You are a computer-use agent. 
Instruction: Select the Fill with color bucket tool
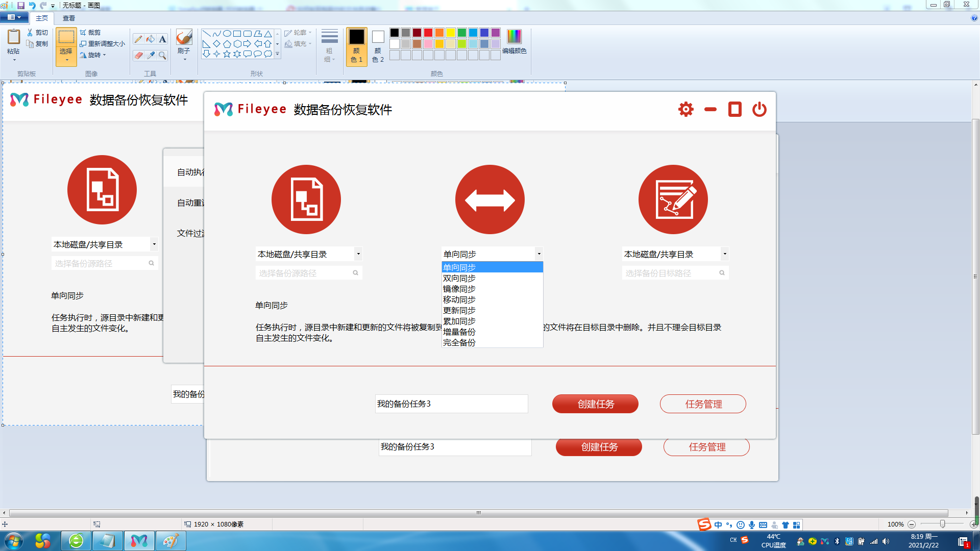pyautogui.click(x=150, y=39)
